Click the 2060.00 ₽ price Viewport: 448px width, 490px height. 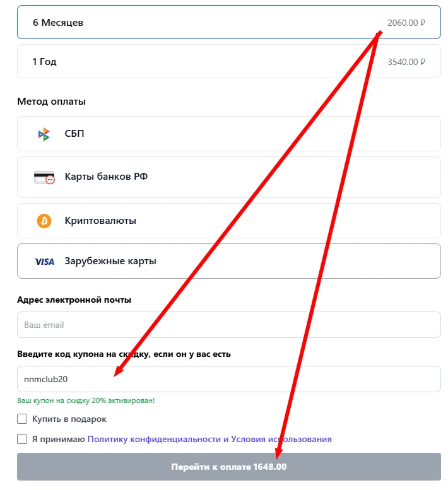(406, 23)
